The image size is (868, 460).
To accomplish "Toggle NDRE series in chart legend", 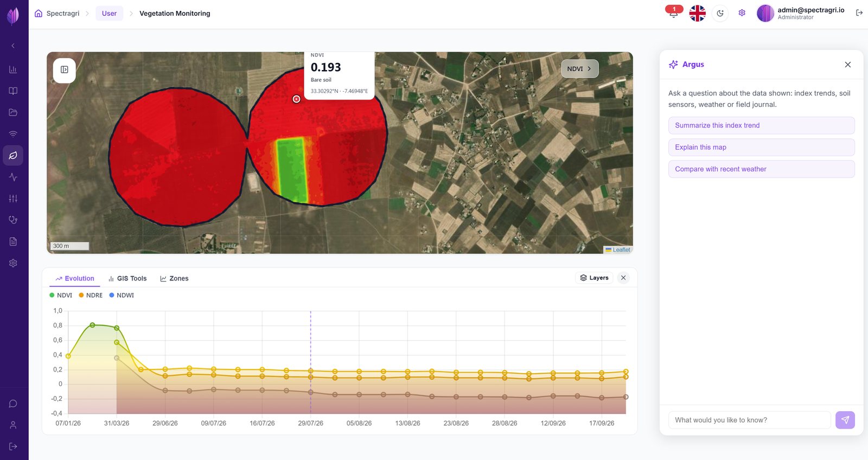I will (91, 295).
